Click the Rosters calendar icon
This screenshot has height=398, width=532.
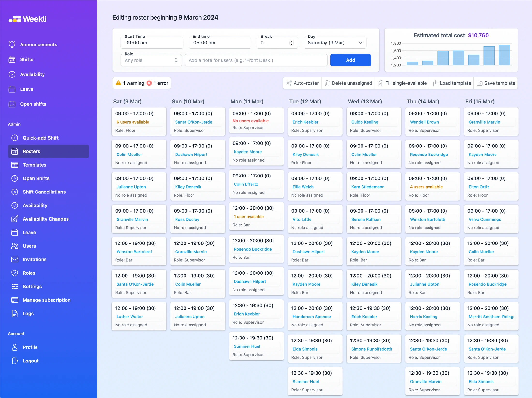(15, 151)
